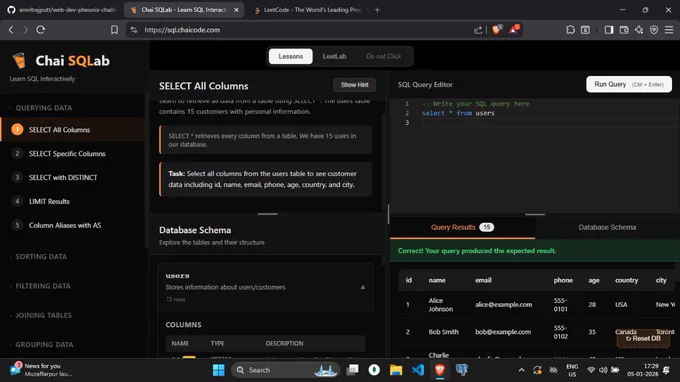
Task: Open the Brave VPN shield icon
Action: coord(654,29)
